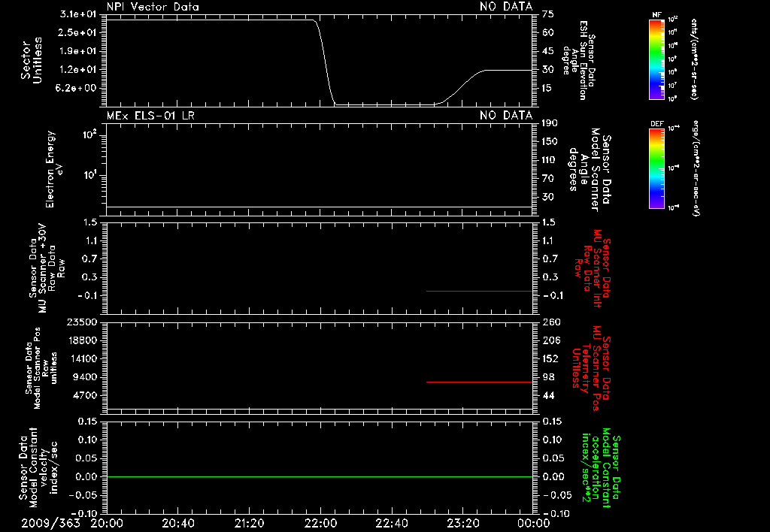Select the 'Sector Unitless' axis label
Viewport: 770px width, 532px height.
(x=32, y=60)
